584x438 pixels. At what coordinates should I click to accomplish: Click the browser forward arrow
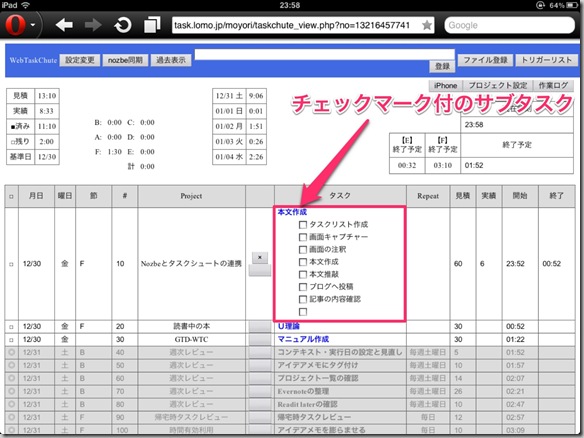pyautogui.click(x=93, y=25)
